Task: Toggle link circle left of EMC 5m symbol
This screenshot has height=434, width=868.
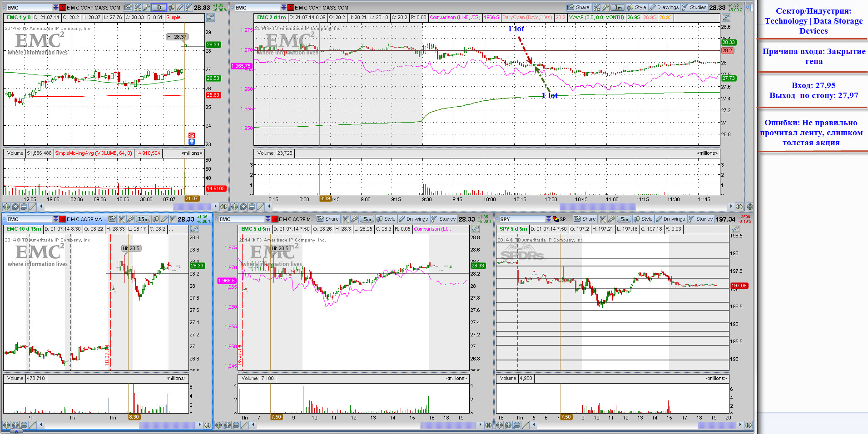Action: (216, 219)
